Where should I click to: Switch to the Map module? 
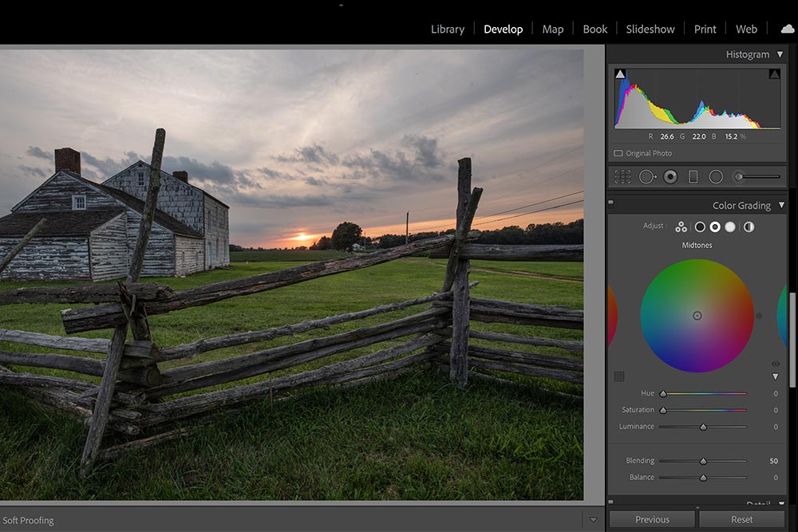(x=553, y=29)
